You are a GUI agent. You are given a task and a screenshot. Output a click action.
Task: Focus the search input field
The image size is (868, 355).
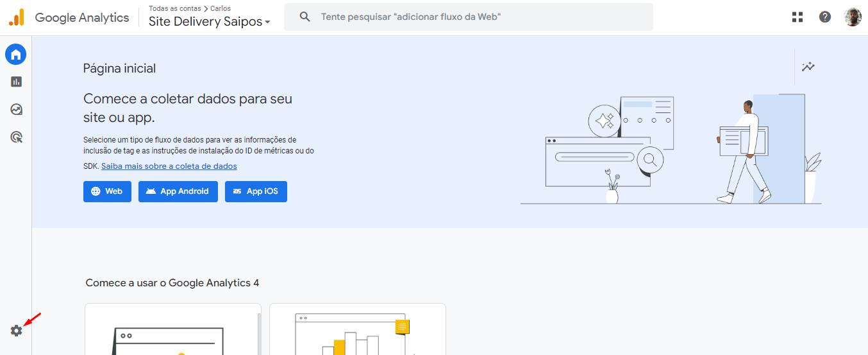pos(469,17)
